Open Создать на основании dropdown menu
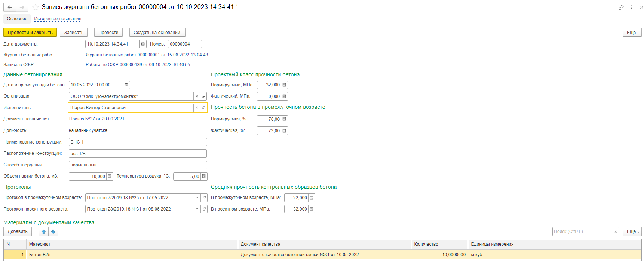 [x=157, y=33]
